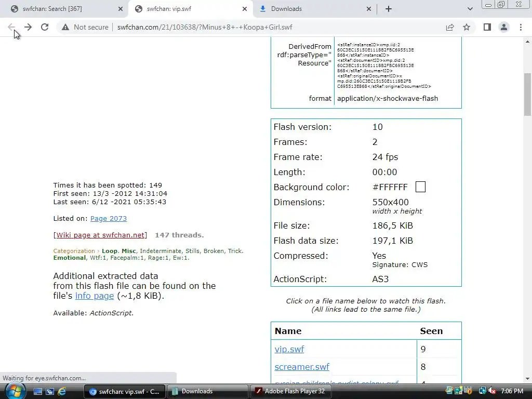Image resolution: width=532 pixels, height=399 pixels.
Task: Activate Adobe Flash Player 32 taskbar button
Action: pyautogui.click(x=290, y=391)
